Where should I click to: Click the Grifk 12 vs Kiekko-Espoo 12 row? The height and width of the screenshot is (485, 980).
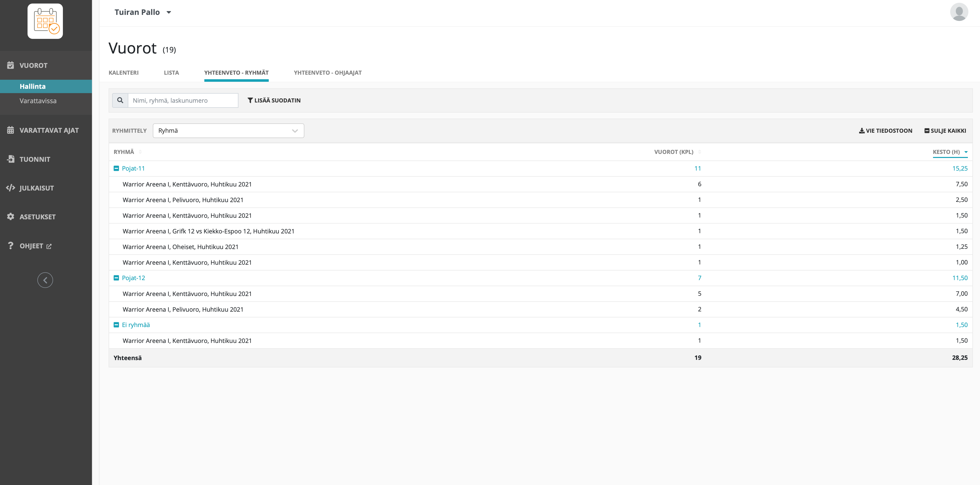(x=541, y=231)
